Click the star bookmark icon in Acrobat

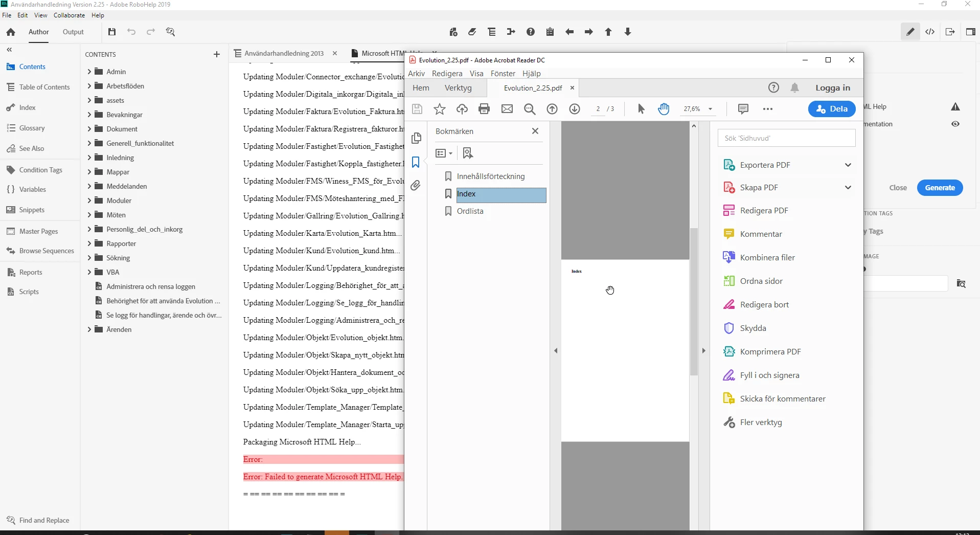click(440, 109)
